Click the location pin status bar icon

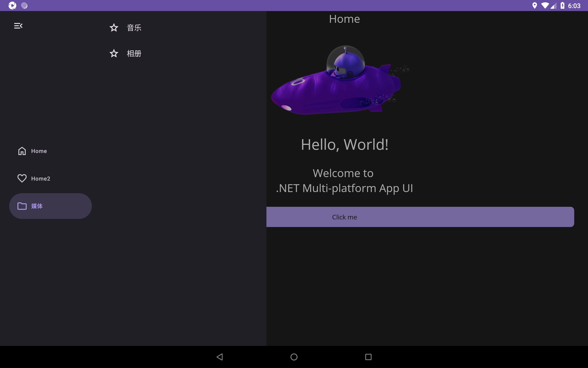pos(534,6)
